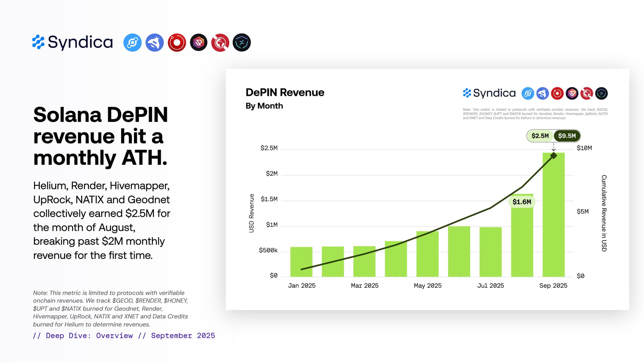Click the Render icon inside the chart card
This screenshot has width=644, height=362.
[557, 93]
